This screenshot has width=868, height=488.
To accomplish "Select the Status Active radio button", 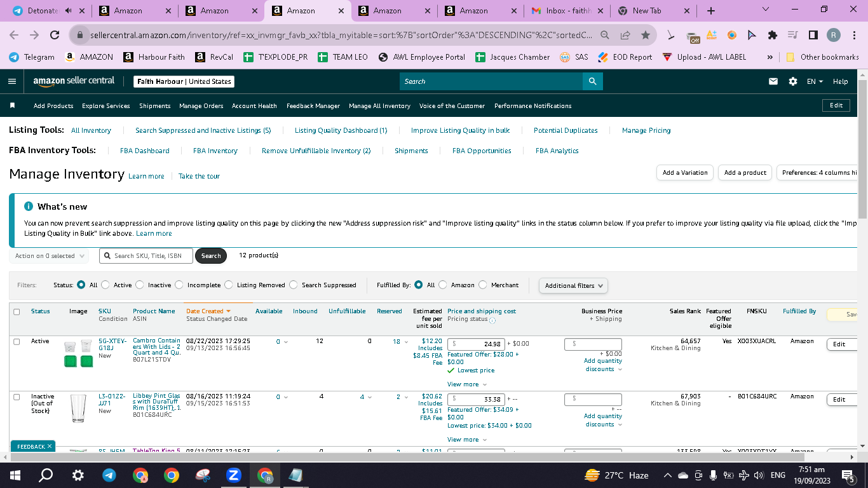I will click(x=105, y=285).
